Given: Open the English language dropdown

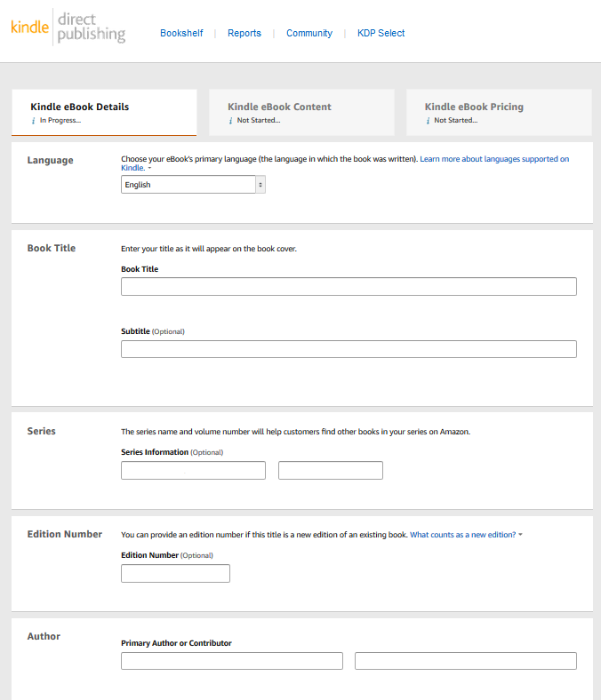Looking at the screenshot, I should click(193, 185).
